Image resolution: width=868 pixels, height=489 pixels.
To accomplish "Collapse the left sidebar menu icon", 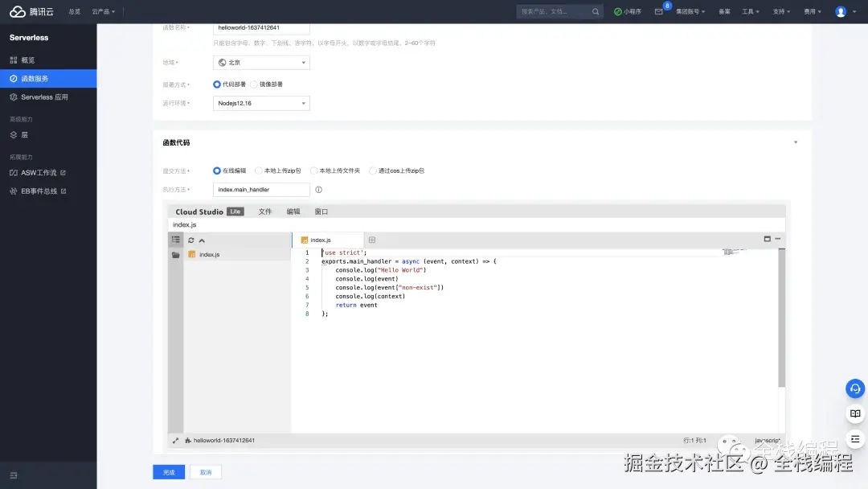I will 14,475.
